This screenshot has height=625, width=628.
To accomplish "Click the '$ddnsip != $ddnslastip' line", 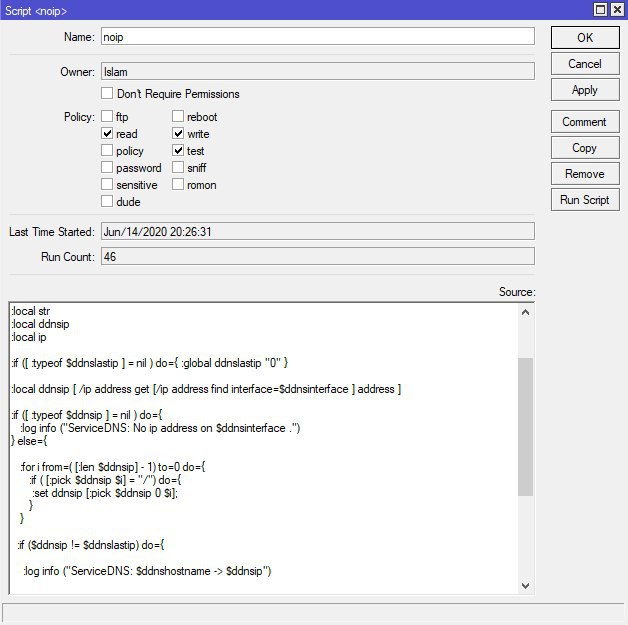I will pos(91,545).
